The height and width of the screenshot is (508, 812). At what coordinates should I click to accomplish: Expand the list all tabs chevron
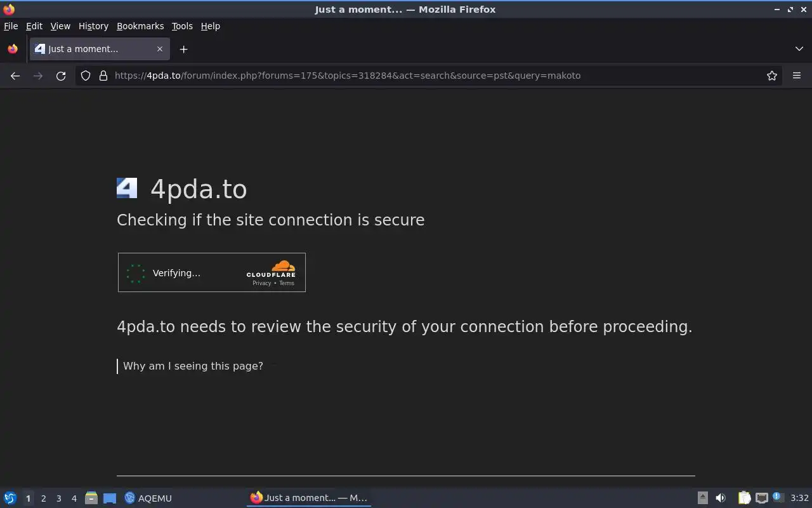click(x=799, y=49)
